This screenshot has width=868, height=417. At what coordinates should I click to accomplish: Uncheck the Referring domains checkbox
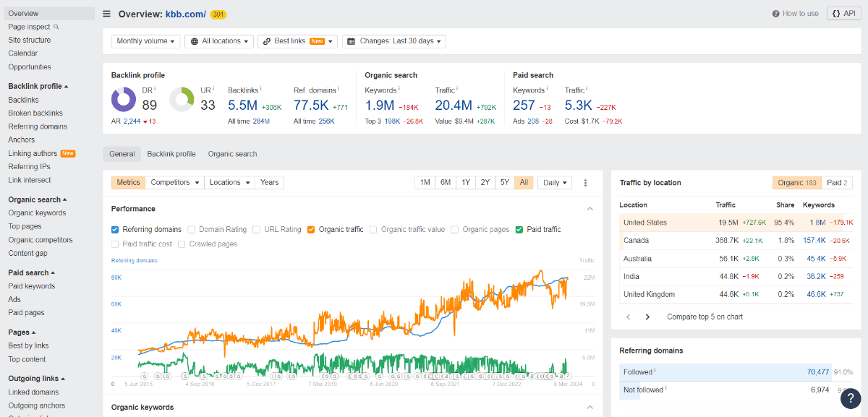click(115, 229)
